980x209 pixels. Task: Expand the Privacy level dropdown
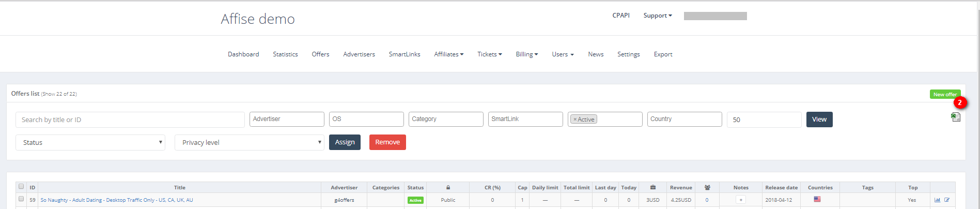(x=250, y=143)
